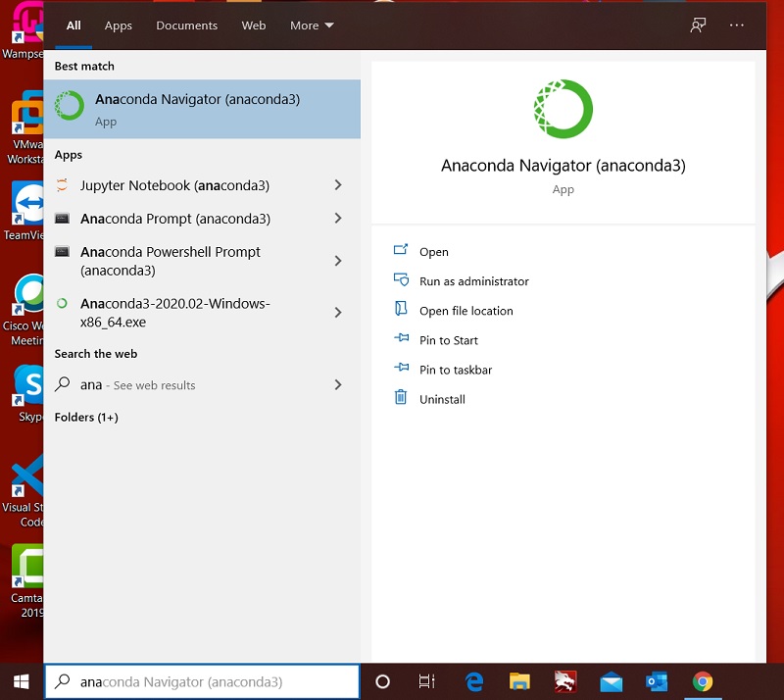The width and height of the screenshot is (784, 700).
Task: Expand the Anaconda Prompt result chevron
Action: (x=338, y=219)
